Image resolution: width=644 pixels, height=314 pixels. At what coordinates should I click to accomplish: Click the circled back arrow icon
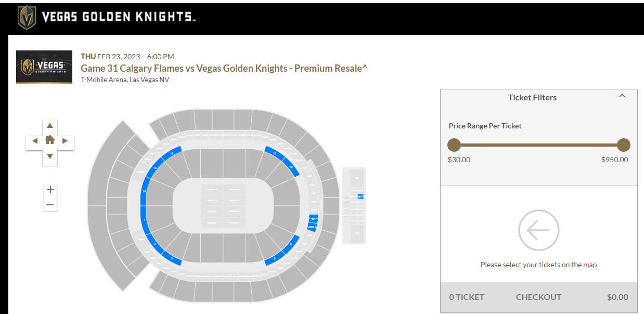pos(538,230)
